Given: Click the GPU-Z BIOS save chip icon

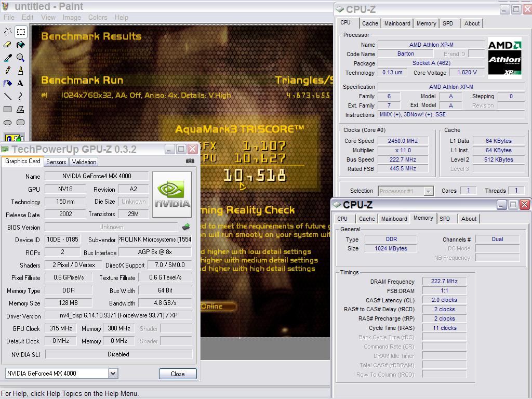Looking at the screenshot, I should (x=186, y=227).
